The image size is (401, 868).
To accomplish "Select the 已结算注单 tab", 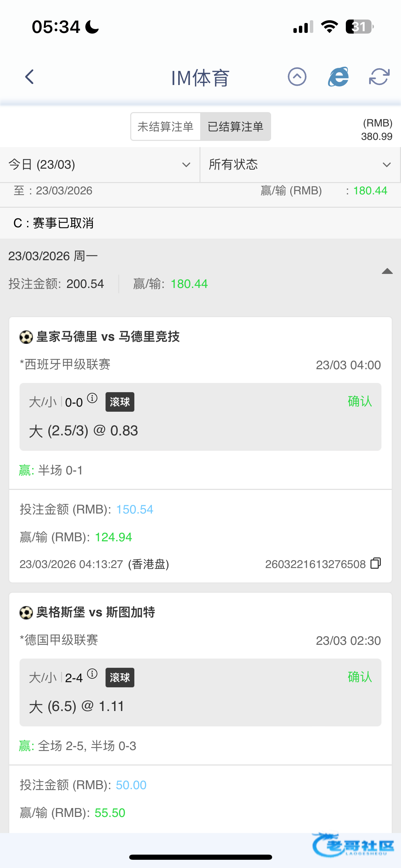I will click(x=235, y=127).
